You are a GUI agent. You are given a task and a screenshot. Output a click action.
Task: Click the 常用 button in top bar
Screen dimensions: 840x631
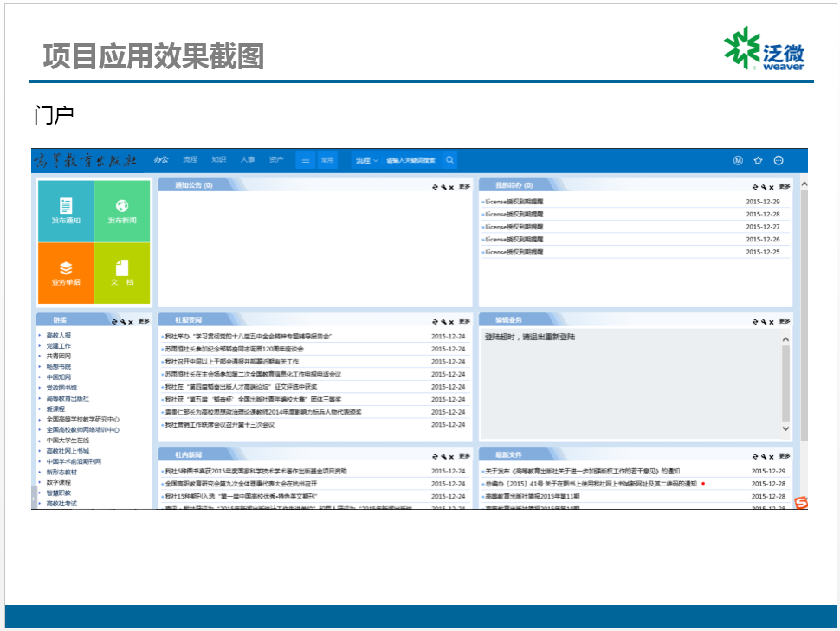tap(326, 160)
